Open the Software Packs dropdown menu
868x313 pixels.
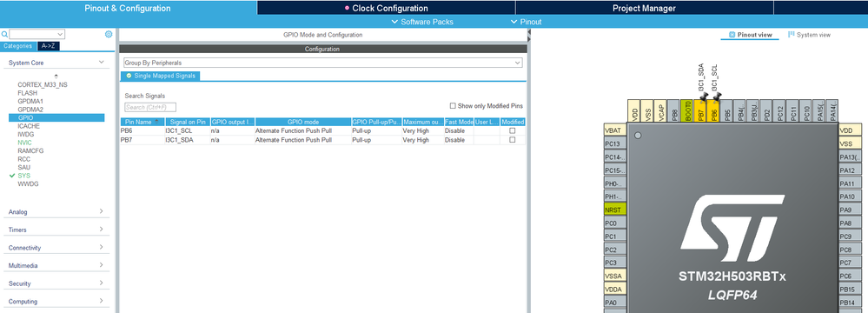click(x=422, y=22)
